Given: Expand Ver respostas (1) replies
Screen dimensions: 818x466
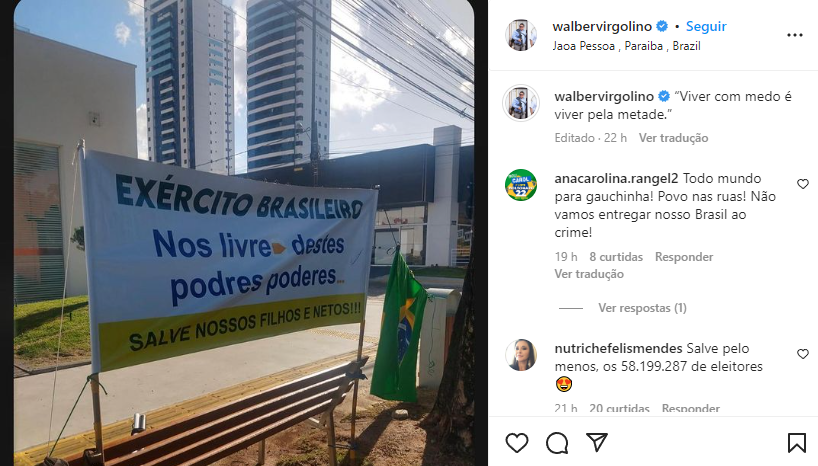Looking at the screenshot, I should (642, 308).
